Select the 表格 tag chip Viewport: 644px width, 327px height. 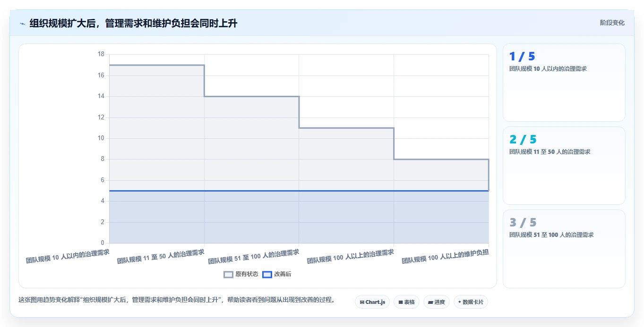click(x=406, y=302)
